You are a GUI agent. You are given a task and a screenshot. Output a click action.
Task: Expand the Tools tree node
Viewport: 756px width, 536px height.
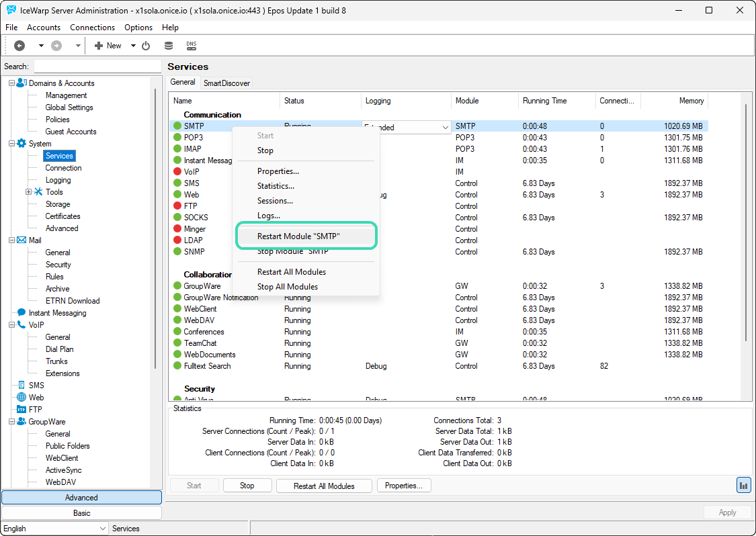[x=29, y=192]
